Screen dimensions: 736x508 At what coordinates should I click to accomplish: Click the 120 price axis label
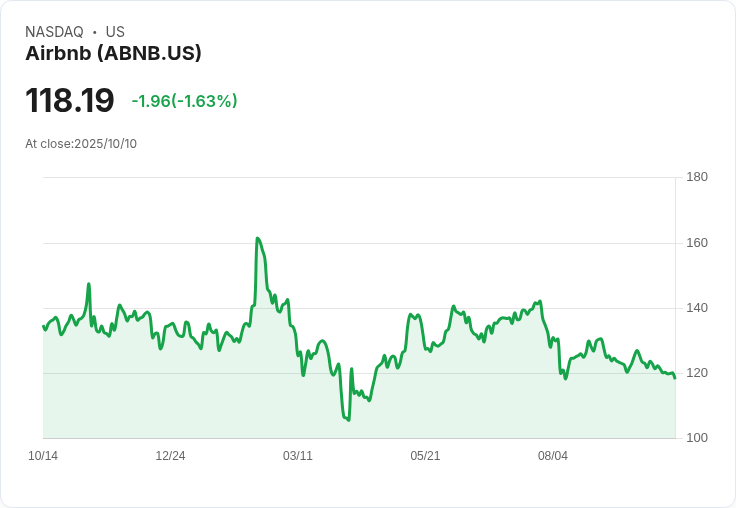pyautogui.click(x=697, y=373)
